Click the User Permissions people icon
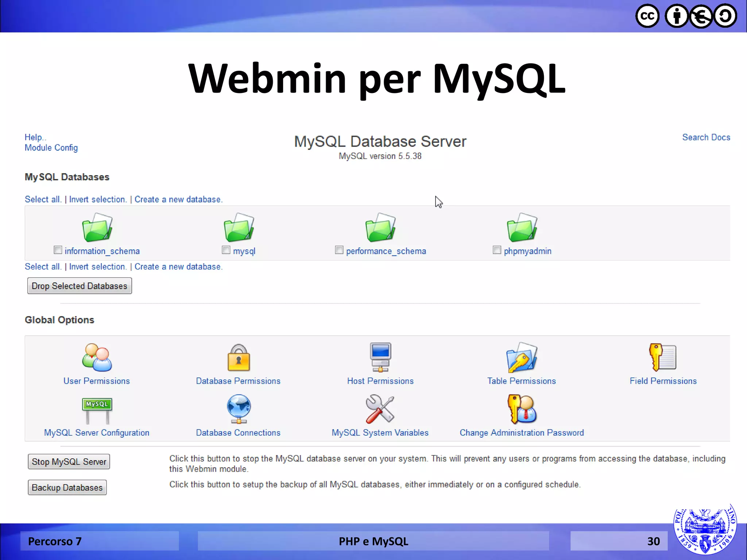The width and height of the screenshot is (747, 560). (97, 357)
